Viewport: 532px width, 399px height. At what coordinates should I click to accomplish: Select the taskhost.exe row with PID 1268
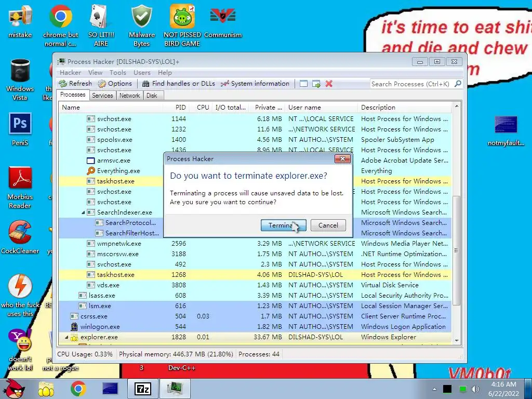click(255, 275)
